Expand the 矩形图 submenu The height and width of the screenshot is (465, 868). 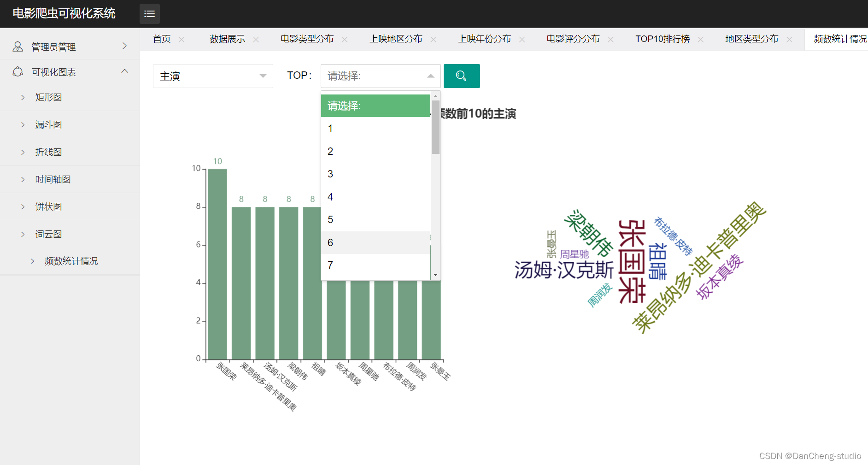[x=23, y=97]
